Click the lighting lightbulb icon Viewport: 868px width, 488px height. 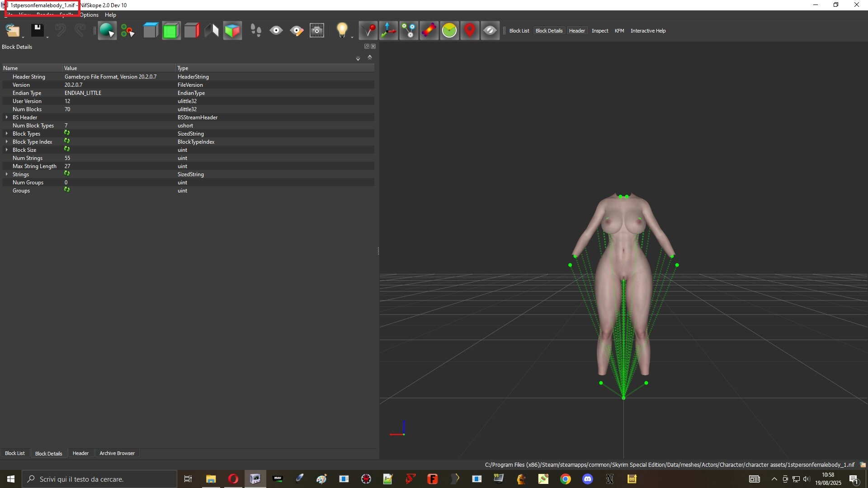pyautogui.click(x=342, y=31)
